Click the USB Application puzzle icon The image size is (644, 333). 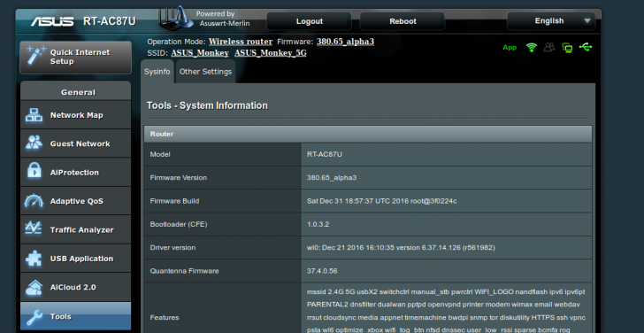(34, 259)
